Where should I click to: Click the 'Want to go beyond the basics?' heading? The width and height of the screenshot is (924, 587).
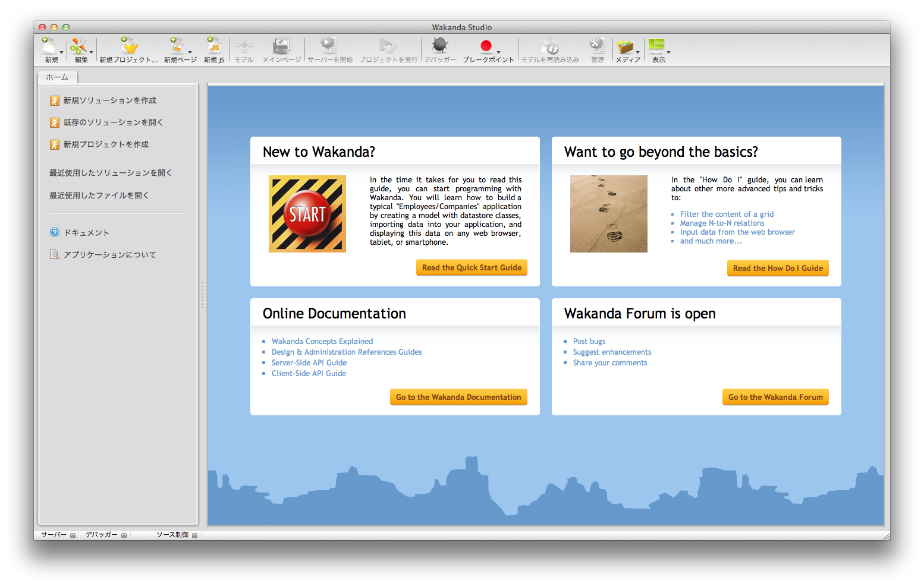(661, 152)
